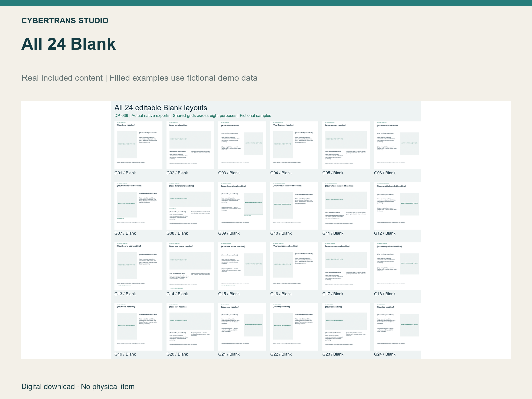Click the G06 / Blank layout thumbnail
This screenshot has height=399, width=532.
click(x=397, y=145)
